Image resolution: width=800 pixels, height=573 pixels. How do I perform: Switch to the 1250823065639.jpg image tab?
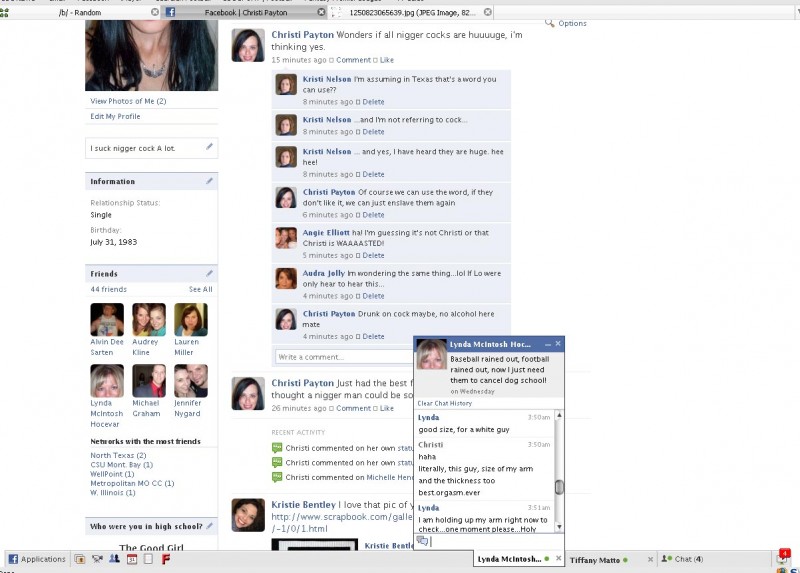[412, 12]
